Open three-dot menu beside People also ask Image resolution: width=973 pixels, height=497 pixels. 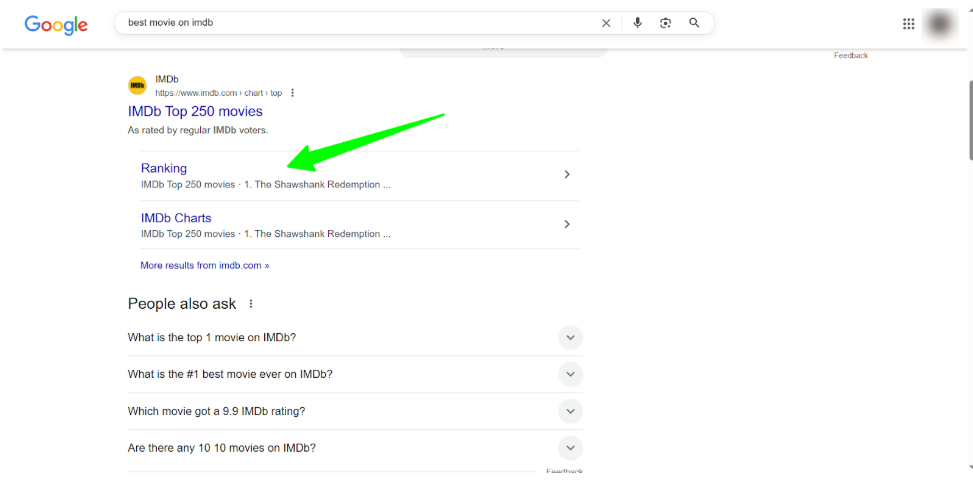click(251, 304)
